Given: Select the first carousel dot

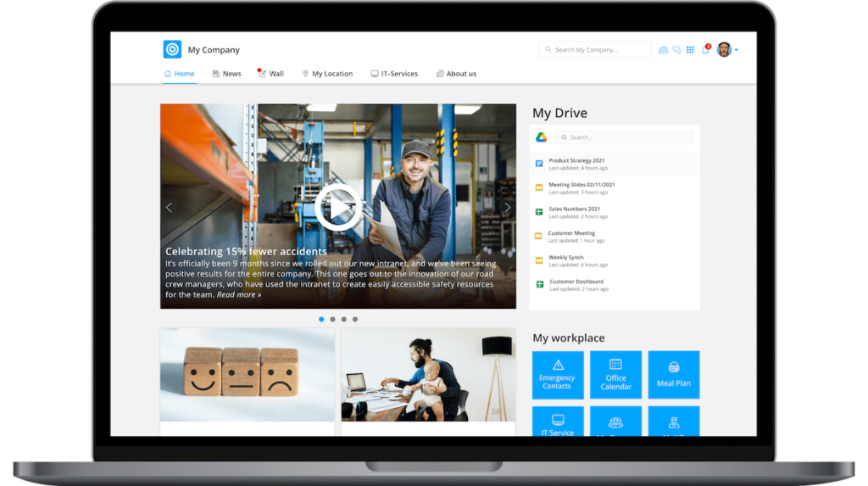Looking at the screenshot, I should click(x=321, y=319).
